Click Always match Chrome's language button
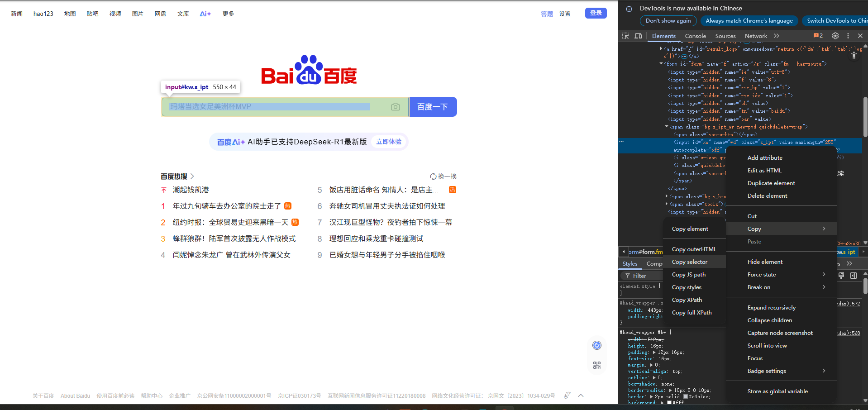Viewport: 868px width, 410px height. (x=749, y=21)
